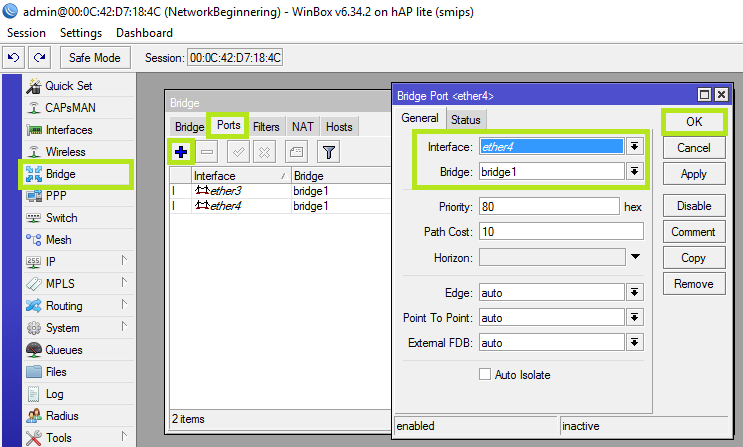Switch to the Bridge tab in Bridge window
The width and height of the screenshot is (743, 447).
[x=190, y=127]
